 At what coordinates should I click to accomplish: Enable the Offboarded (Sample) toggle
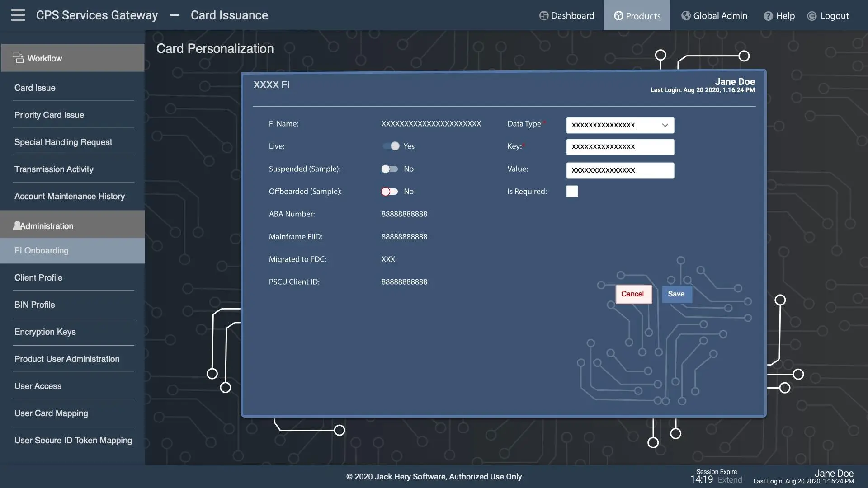[x=389, y=192]
